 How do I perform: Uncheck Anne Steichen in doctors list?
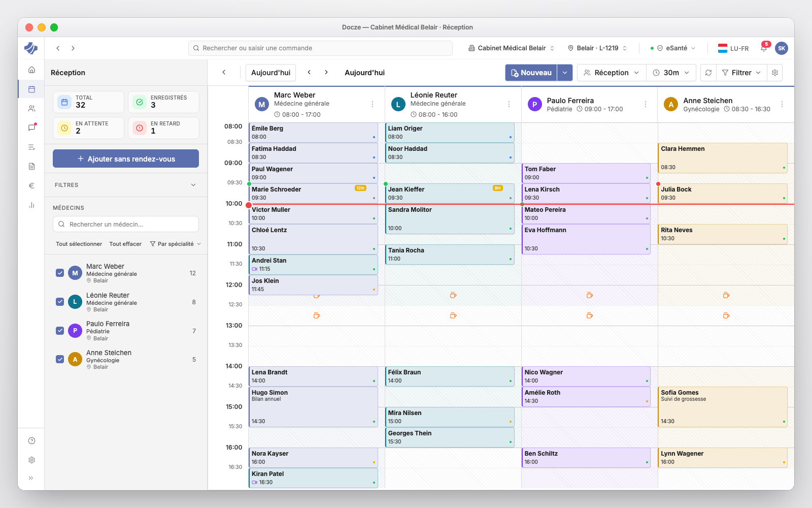pyautogui.click(x=60, y=359)
